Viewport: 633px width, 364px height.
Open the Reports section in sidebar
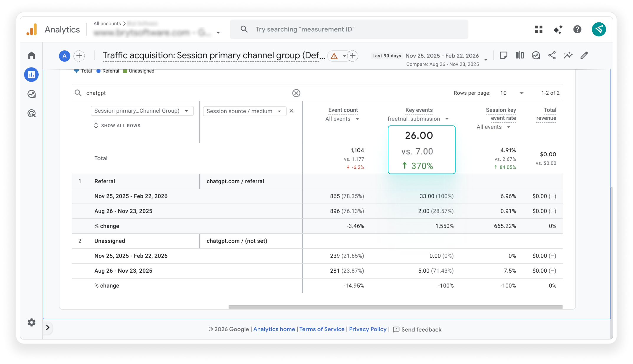pyautogui.click(x=31, y=75)
